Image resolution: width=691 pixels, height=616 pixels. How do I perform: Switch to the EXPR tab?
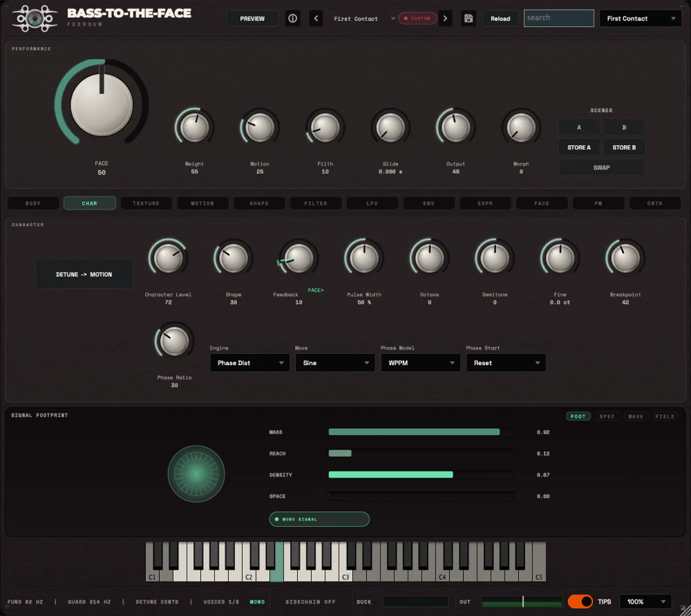tap(485, 203)
